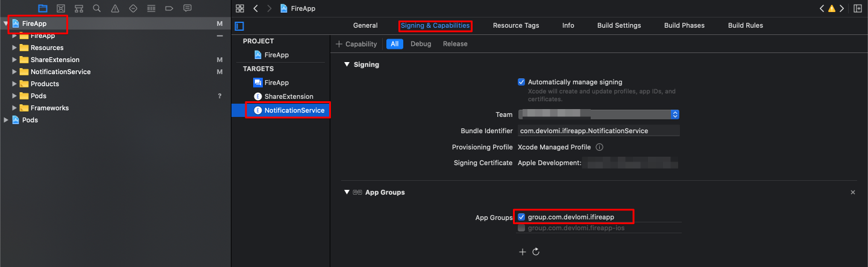
Task: Check the group.com.devlomi.fireapp-ios app group
Action: [x=521, y=228]
